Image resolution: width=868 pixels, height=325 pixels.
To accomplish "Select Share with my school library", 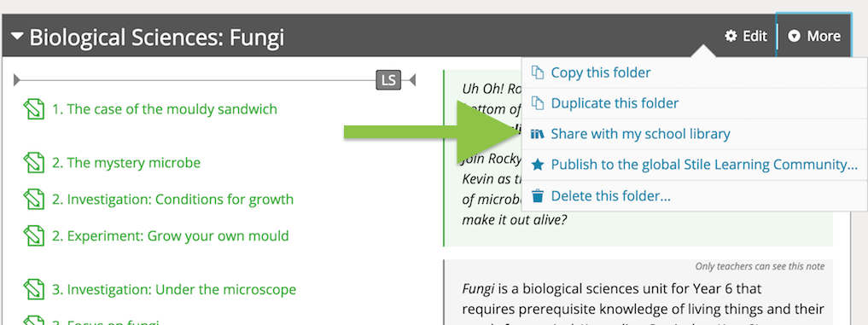I will (x=640, y=134).
